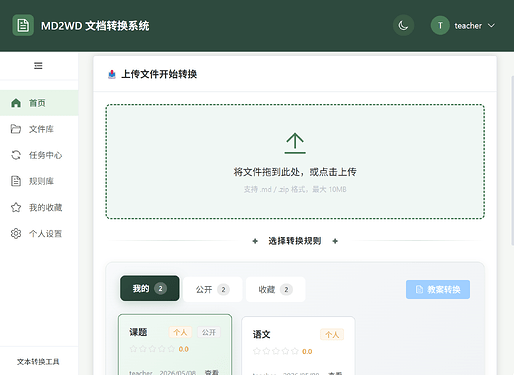Select the 课题 rule card
The width and height of the screenshot is (514, 375).
coord(175,344)
